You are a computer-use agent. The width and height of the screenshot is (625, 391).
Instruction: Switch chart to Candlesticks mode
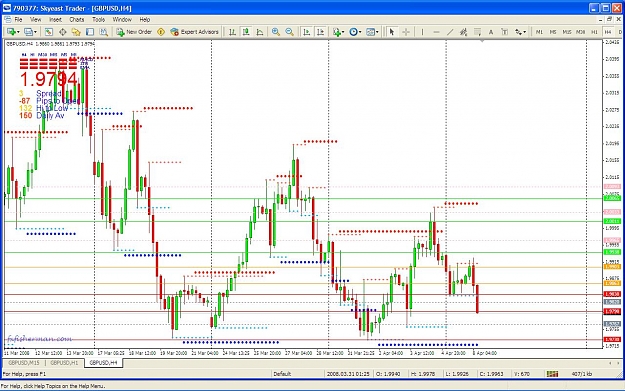pos(246,32)
